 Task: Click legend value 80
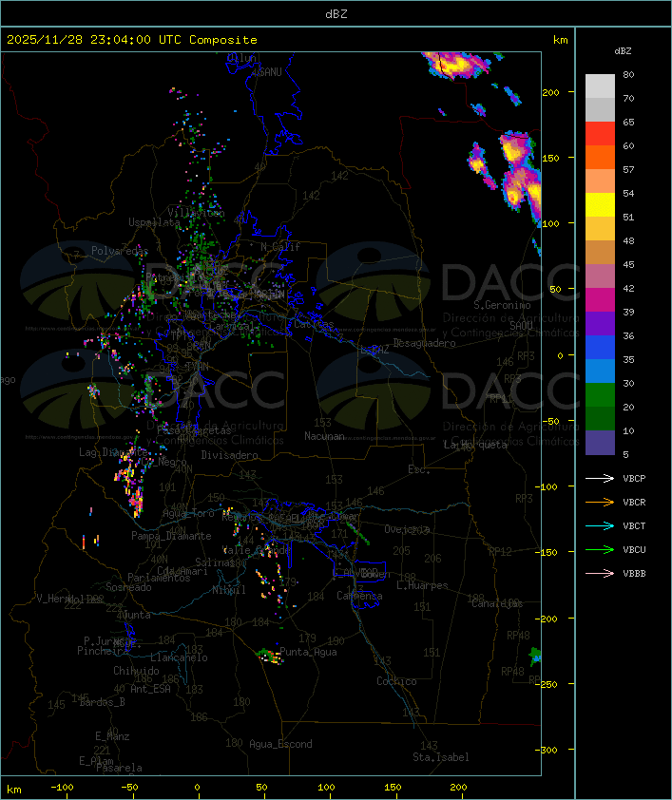(x=628, y=74)
